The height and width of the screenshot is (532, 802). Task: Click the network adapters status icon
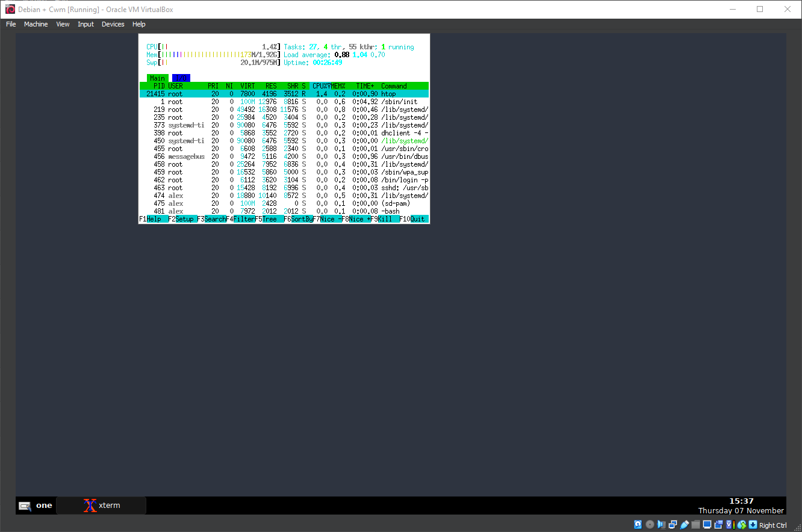coord(673,525)
